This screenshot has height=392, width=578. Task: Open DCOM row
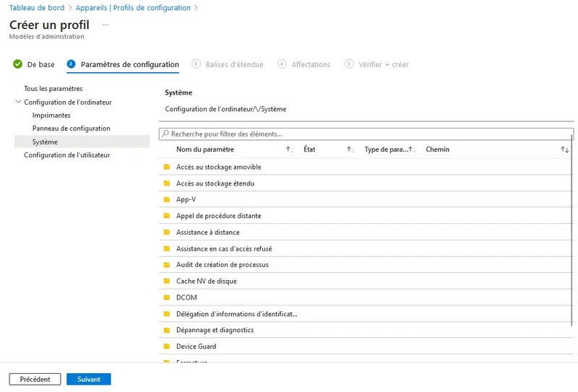point(366,297)
